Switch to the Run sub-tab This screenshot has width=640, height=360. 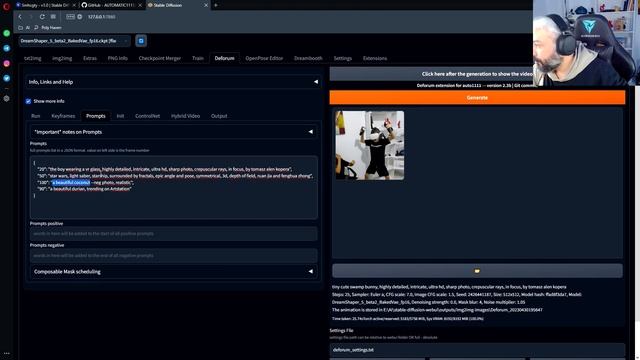pyautogui.click(x=36, y=116)
